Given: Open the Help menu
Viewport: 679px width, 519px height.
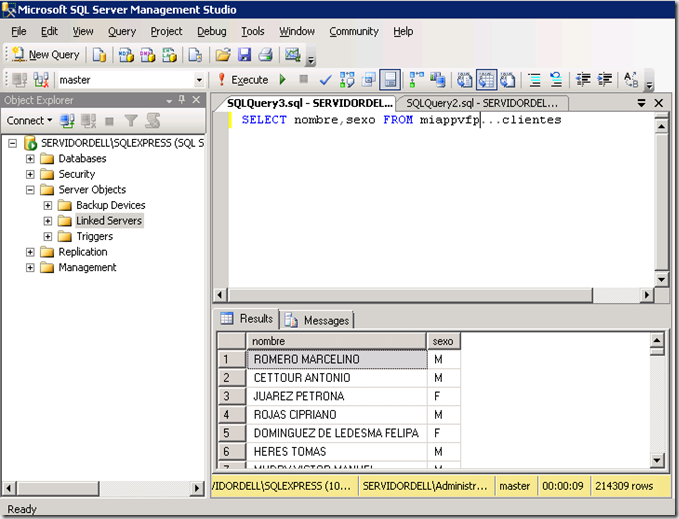Looking at the screenshot, I should pos(403,32).
